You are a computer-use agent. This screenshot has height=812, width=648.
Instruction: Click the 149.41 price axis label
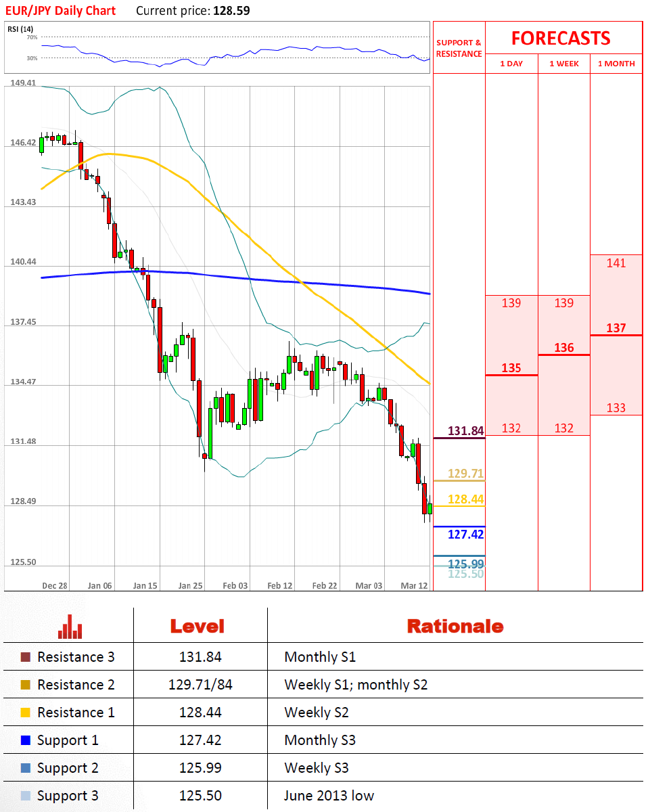coord(22,83)
